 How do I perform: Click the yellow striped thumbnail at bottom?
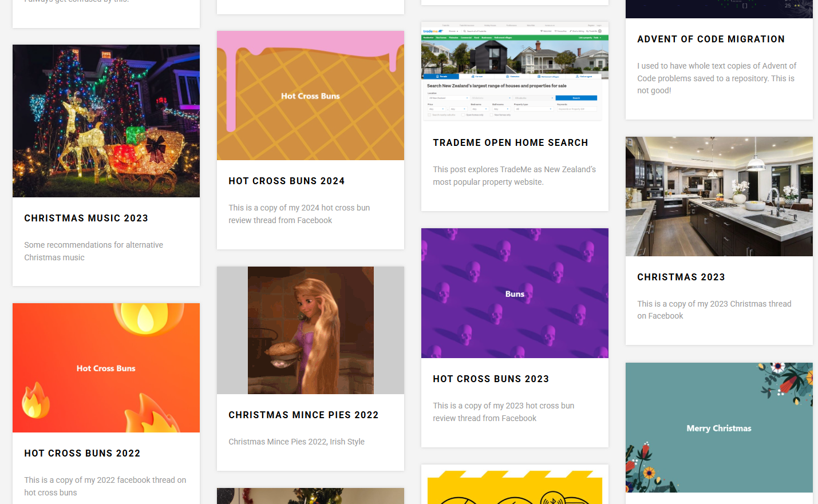(x=515, y=486)
